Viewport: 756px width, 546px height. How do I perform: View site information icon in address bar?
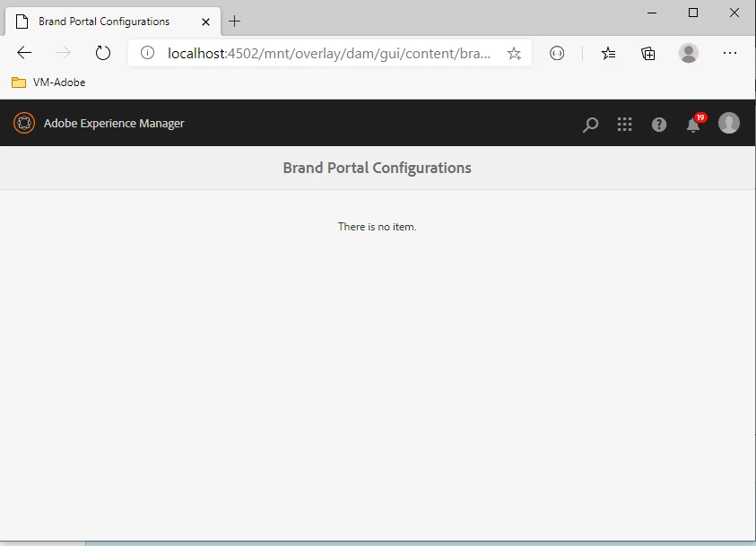pos(147,53)
